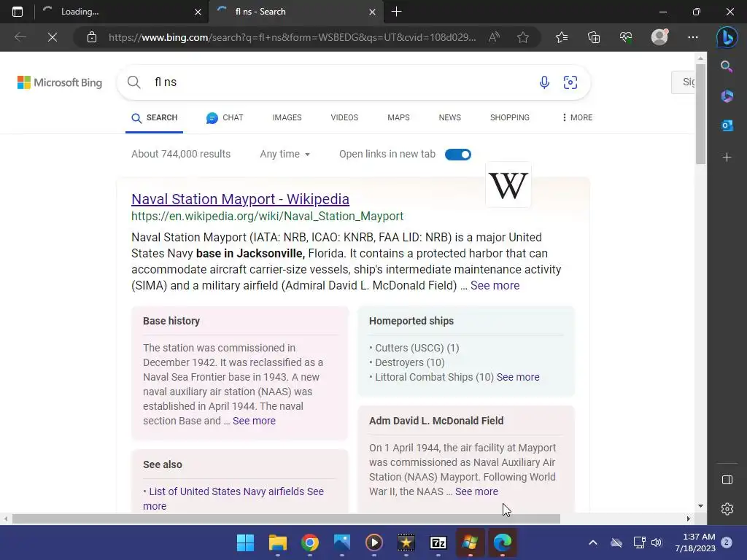Go to Microsoft Bing home logo
747x560 pixels.
pos(60,82)
